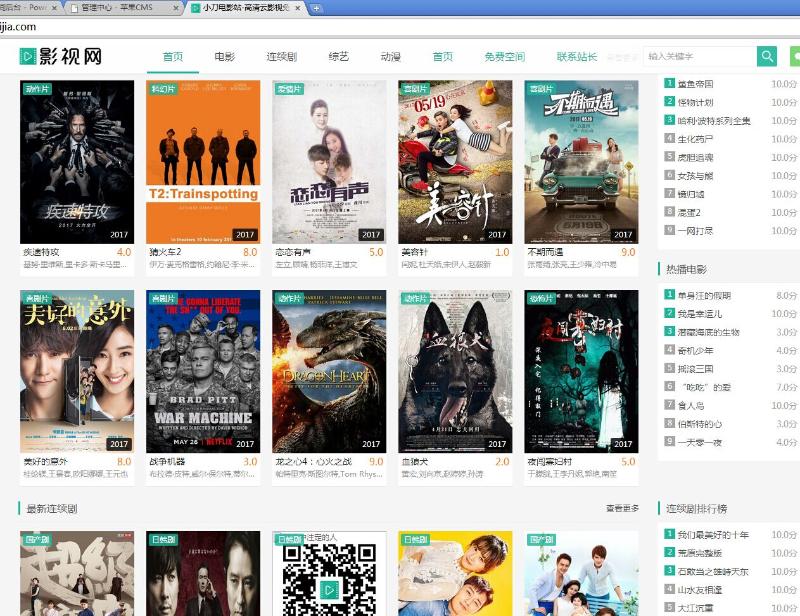The height and width of the screenshot is (616, 800).
Task: Open the War Machine movie poster
Action: pyautogui.click(x=203, y=371)
